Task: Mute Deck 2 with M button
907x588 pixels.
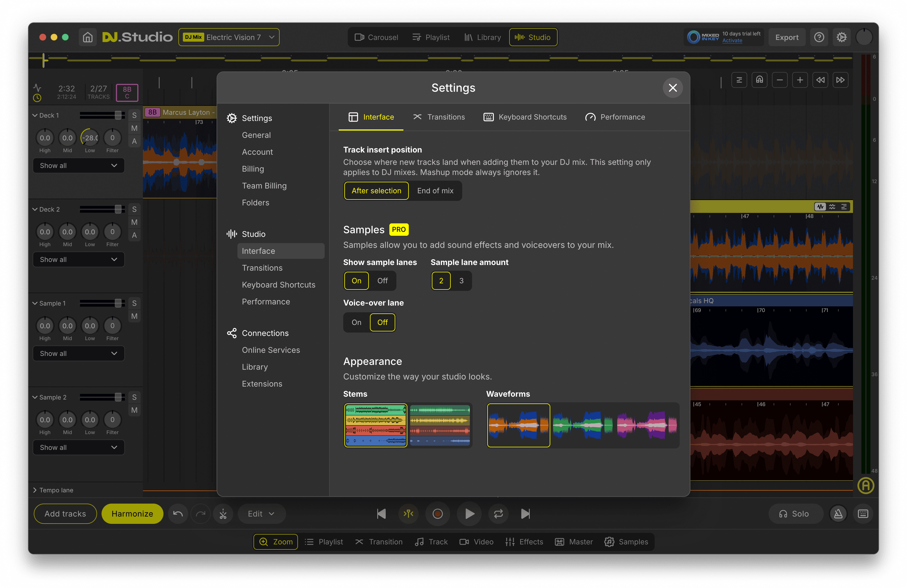Action: pyautogui.click(x=134, y=222)
